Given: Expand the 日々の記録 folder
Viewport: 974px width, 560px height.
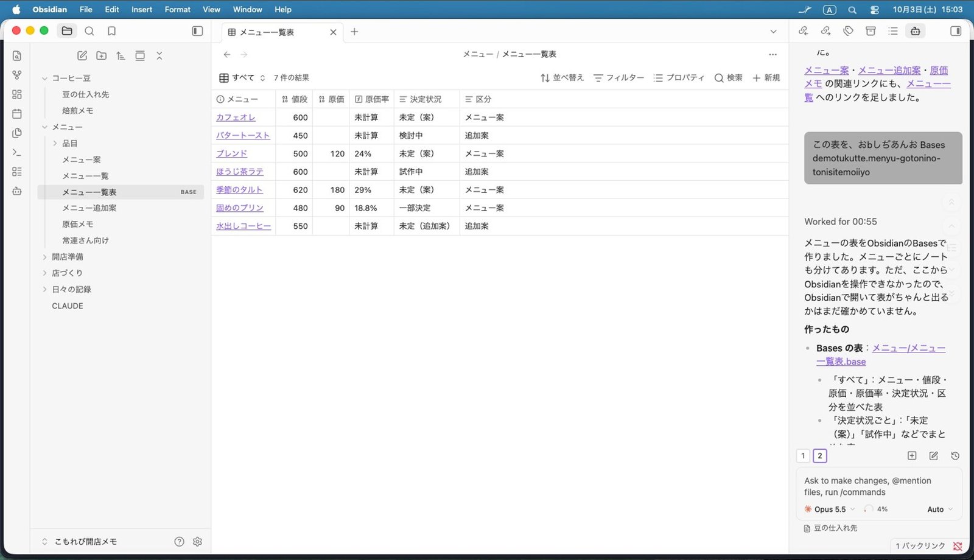Looking at the screenshot, I should tap(44, 290).
